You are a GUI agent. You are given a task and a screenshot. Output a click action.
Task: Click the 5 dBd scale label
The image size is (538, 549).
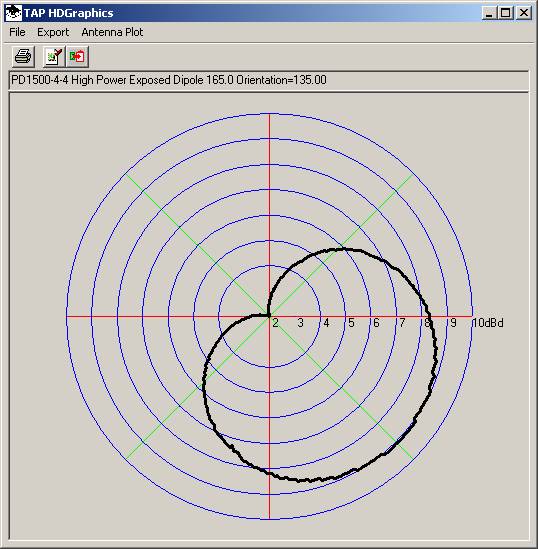[351, 323]
